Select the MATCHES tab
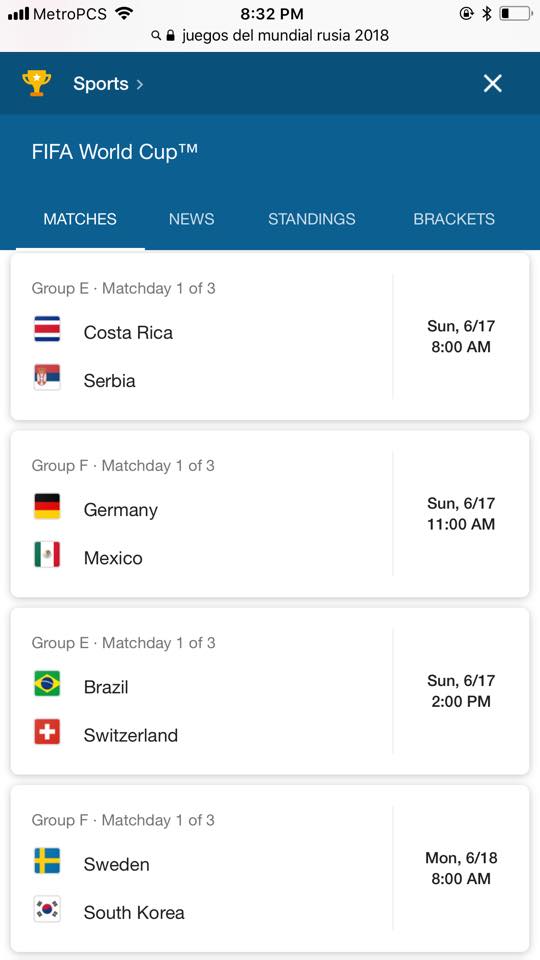This screenshot has height=960, width=540. pyautogui.click(x=80, y=219)
